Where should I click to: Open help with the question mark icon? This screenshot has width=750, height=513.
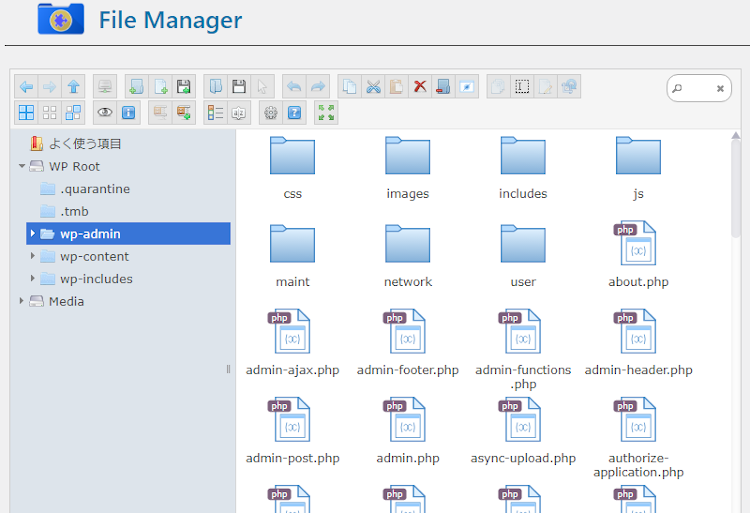pos(294,113)
